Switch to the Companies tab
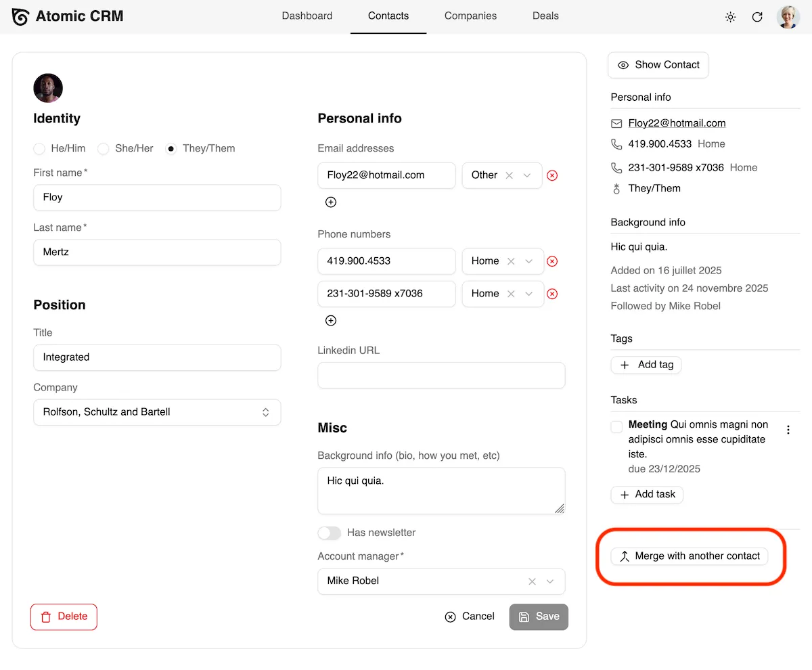The width and height of the screenshot is (812, 670). coord(470,16)
